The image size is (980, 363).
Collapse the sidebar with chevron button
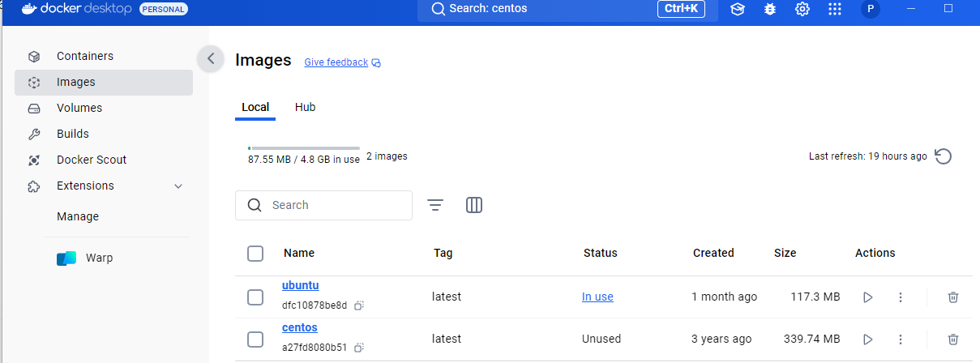point(211,58)
